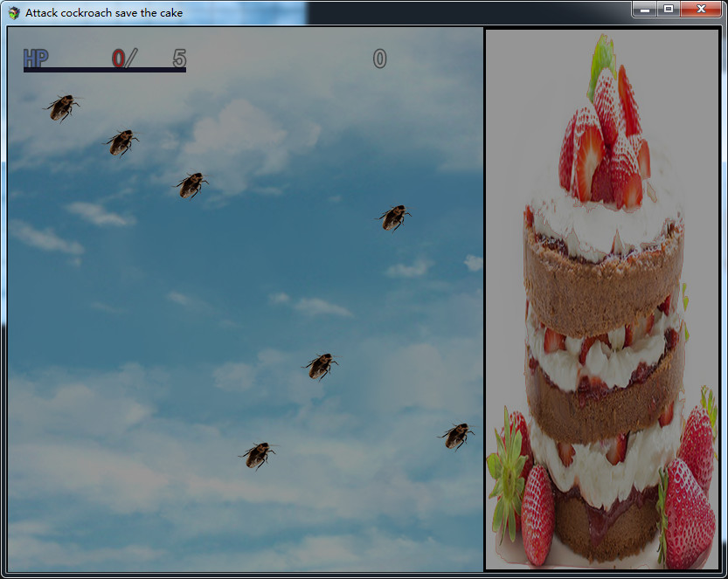Attack the cockroach directly below the score counter
Viewport: 728px width, 579px height.
pyautogui.click(x=393, y=217)
